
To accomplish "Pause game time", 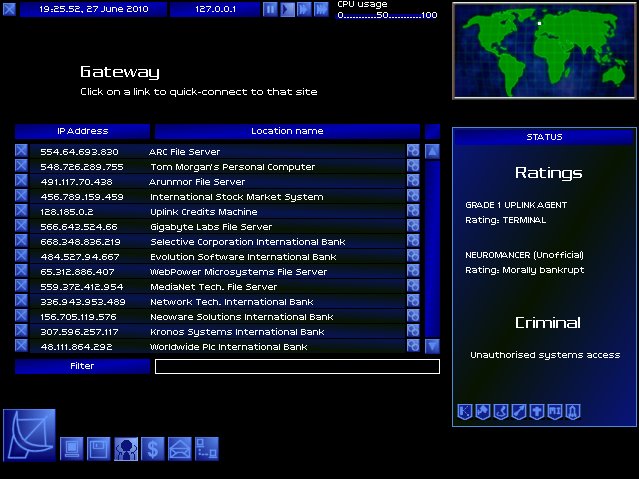I will (x=270, y=9).
